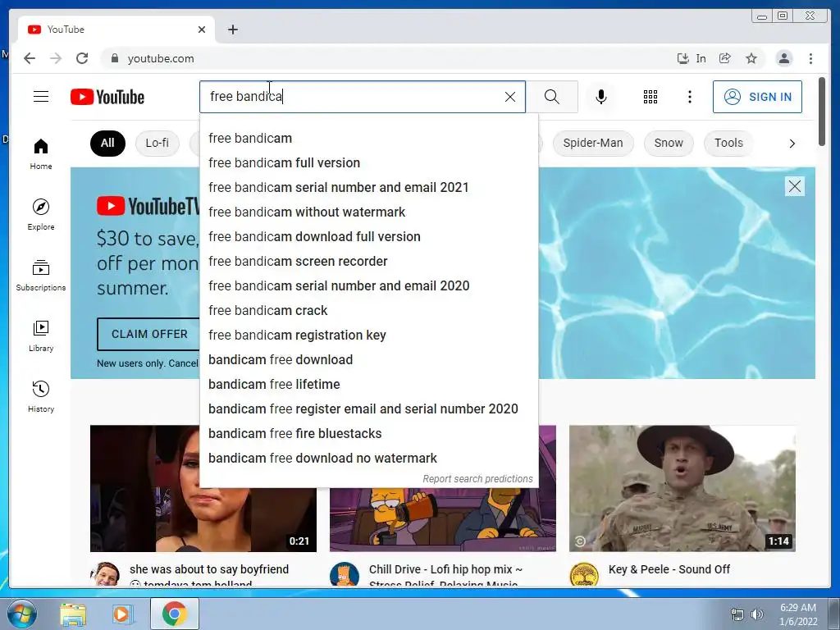Click the volume speaker tray icon
Viewport: 840px width, 630px height.
click(x=757, y=614)
